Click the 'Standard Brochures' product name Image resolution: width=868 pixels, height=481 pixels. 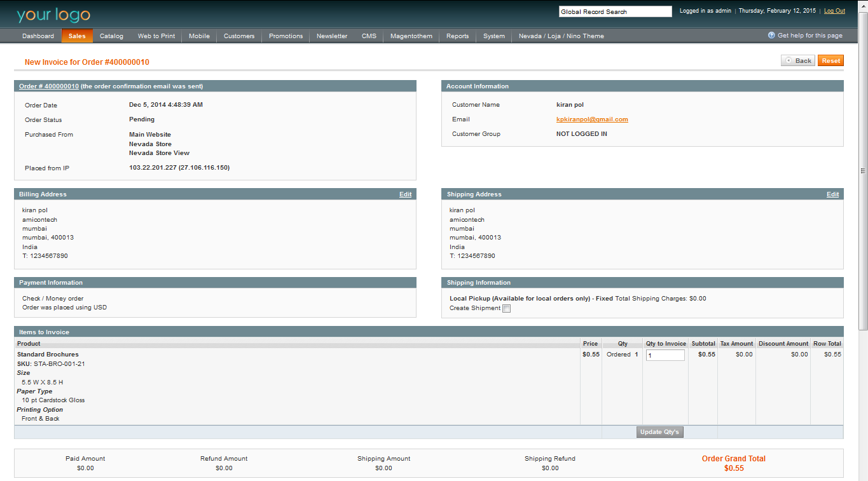pos(48,355)
